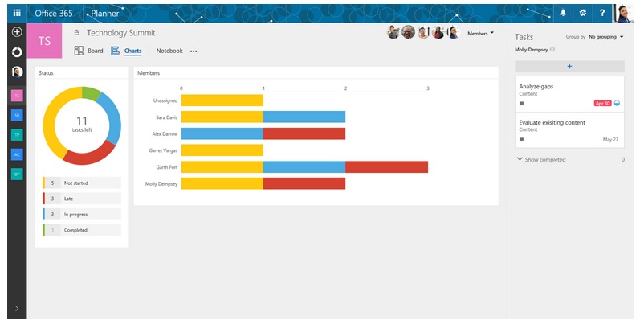Select the TP plan tile in sidebar
Image resolution: width=644 pixels, height=324 pixels.
[17, 135]
